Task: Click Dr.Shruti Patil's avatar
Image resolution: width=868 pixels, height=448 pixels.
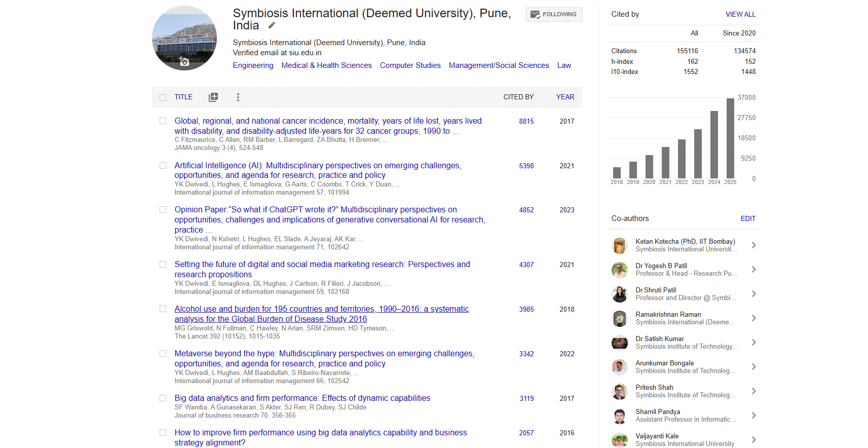Action: click(x=619, y=294)
